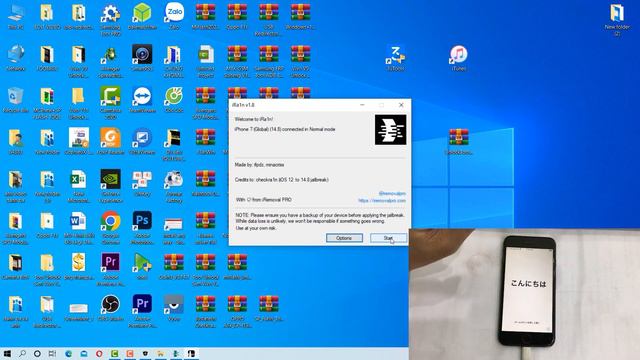Follow the https iremovalpro.com link

pyautogui.click(x=382, y=200)
